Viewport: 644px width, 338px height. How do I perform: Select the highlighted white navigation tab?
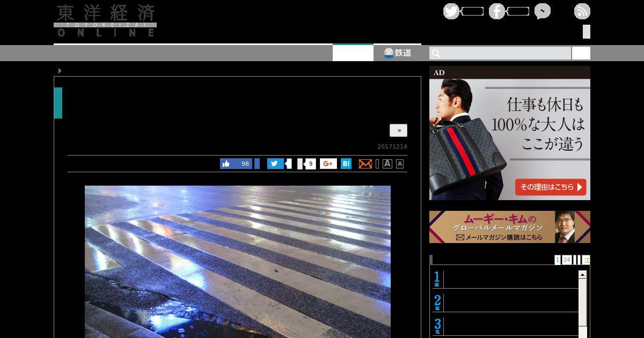(x=353, y=53)
